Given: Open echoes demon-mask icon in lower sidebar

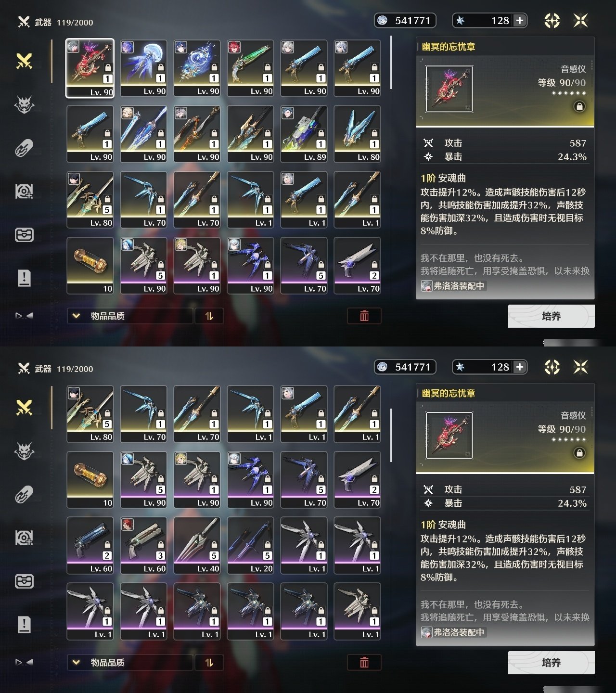Looking at the screenshot, I should [x=24, y=451].
